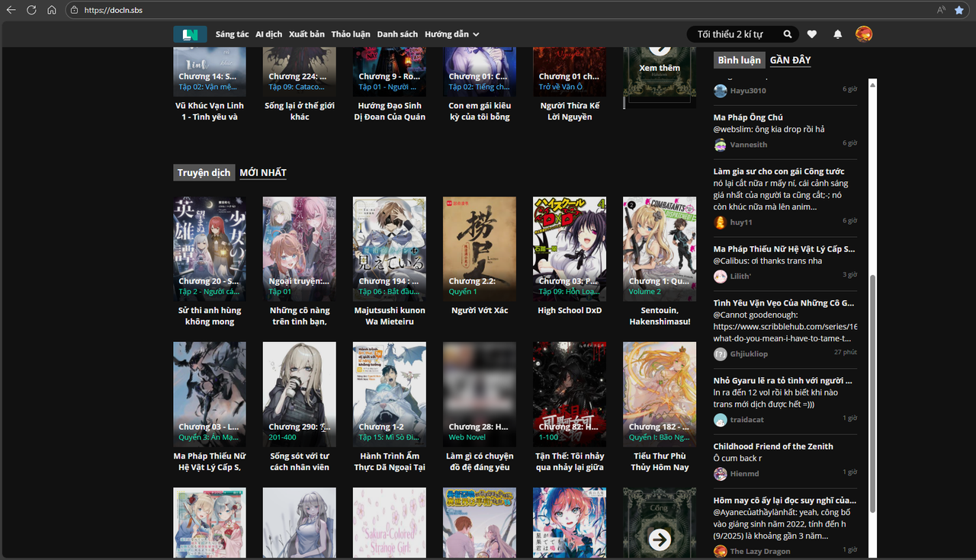Screen dimensions: 976x560
Task: Open Hayu3010 commenter avatar
Action: [720, 91]
